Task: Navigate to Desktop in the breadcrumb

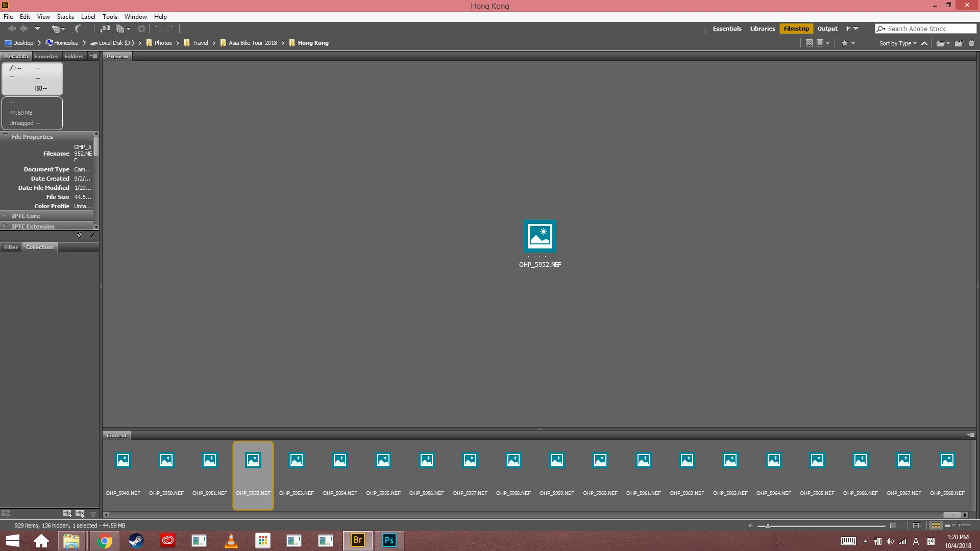Action: (19, 43)
